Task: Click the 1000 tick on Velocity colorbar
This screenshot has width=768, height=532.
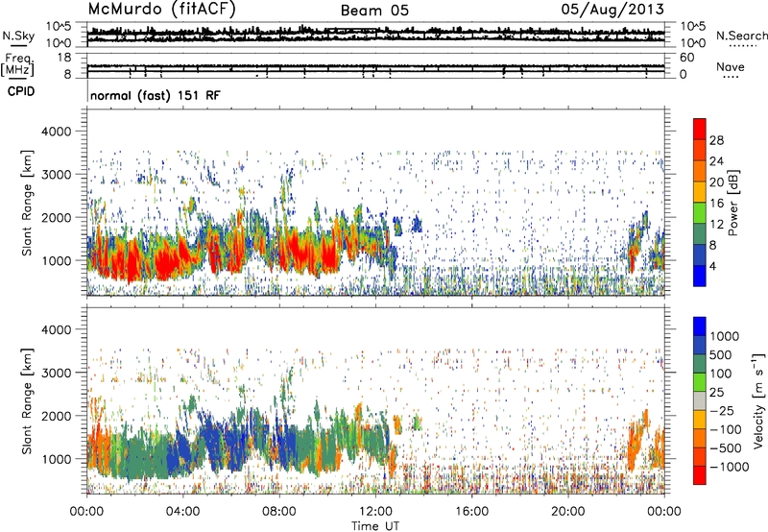Action: coord(725,336)
